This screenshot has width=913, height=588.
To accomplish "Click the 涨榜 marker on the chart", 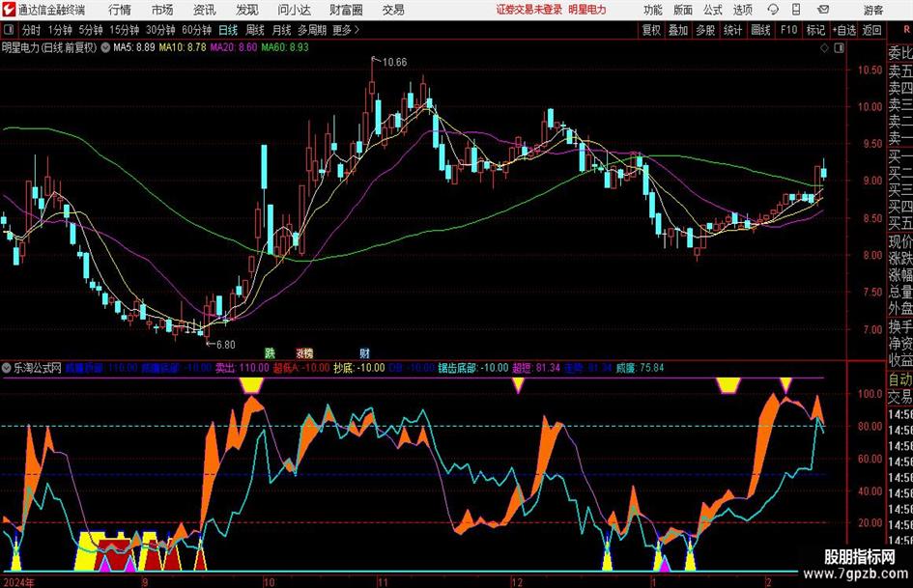I will pyautogui.click(x=304, y=353).
